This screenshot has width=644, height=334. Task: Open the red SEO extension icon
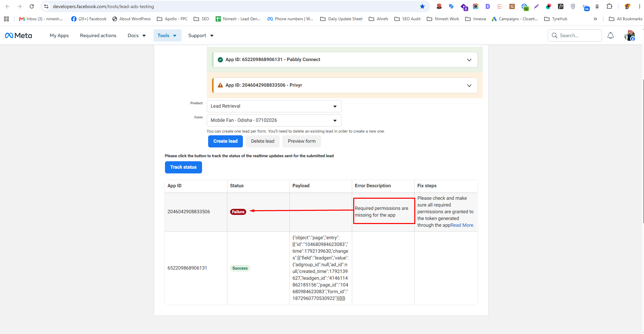pyautogui.click(x=439, y=6)
